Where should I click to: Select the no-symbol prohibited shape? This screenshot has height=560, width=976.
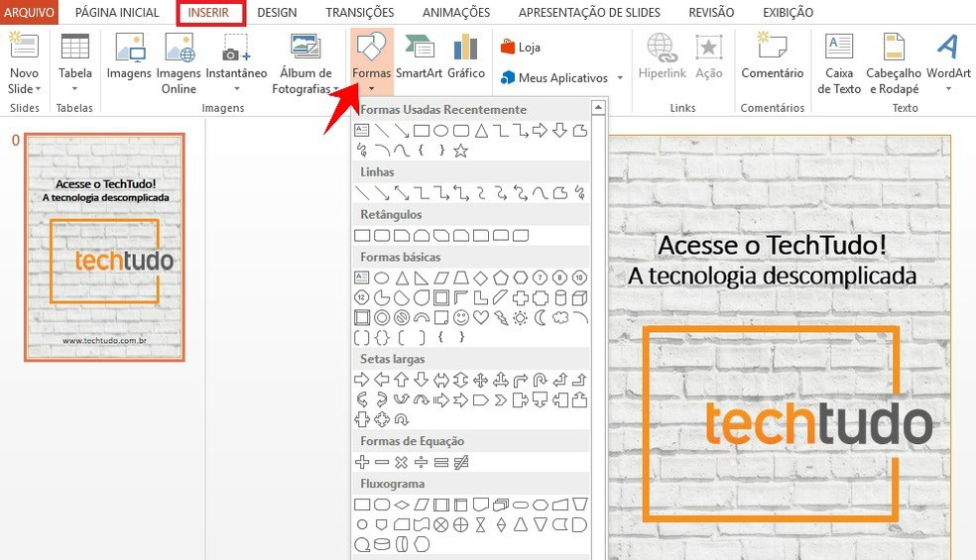click(x=402, y=317)
